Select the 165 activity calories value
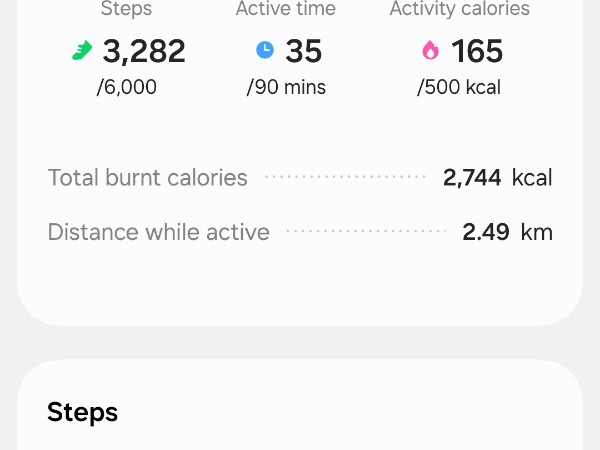The height and width of the screenshot is (450, 600). point(476,51)
